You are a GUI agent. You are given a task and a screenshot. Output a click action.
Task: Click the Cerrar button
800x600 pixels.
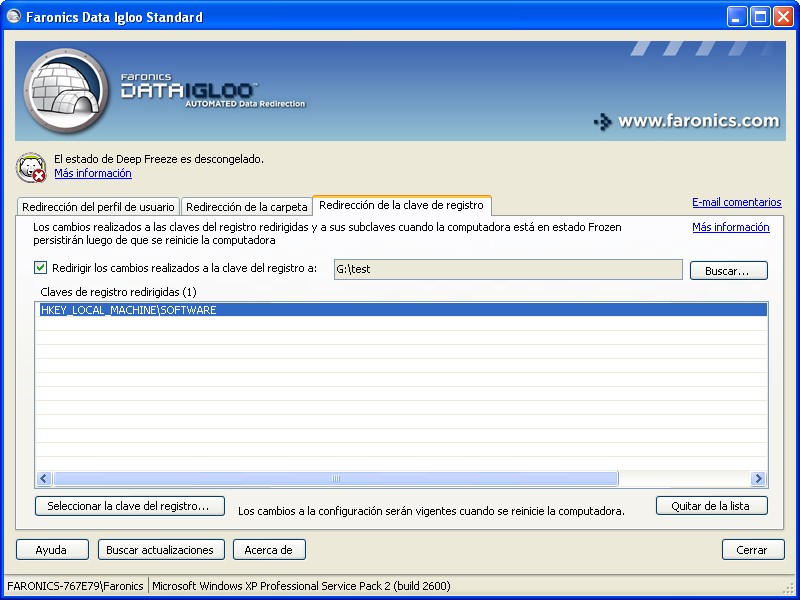point(753,549)
